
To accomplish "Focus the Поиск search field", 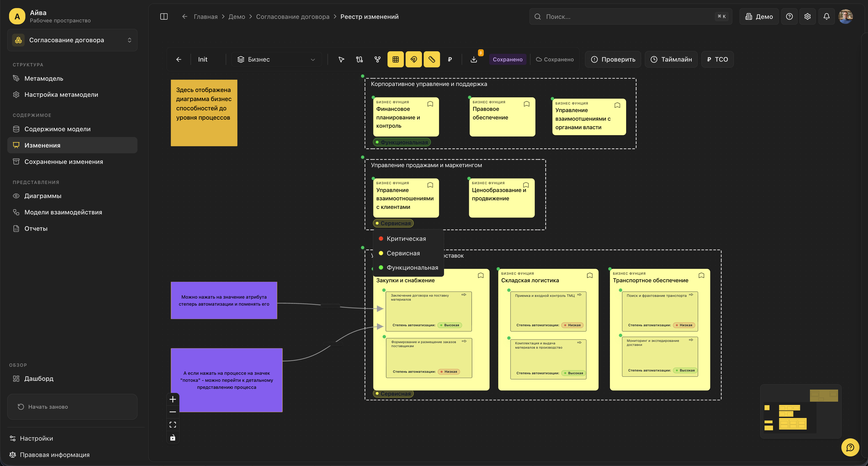I will (631, 17).
